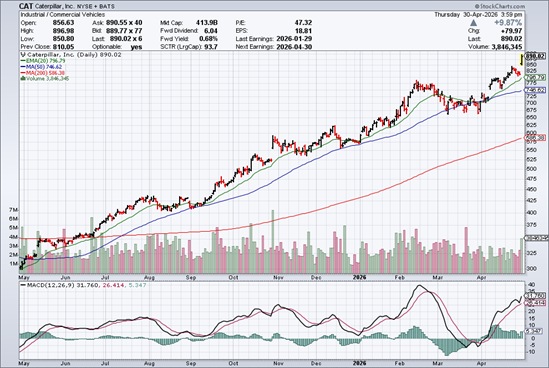
Task: Click the Bid value 889.77 x 77
Action: (124, 31)
